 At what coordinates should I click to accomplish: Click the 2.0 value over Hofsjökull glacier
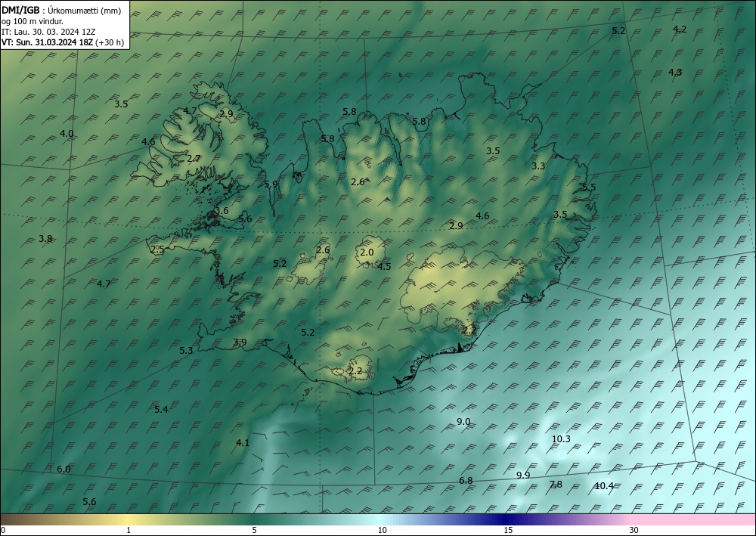[x=367, y=252]
